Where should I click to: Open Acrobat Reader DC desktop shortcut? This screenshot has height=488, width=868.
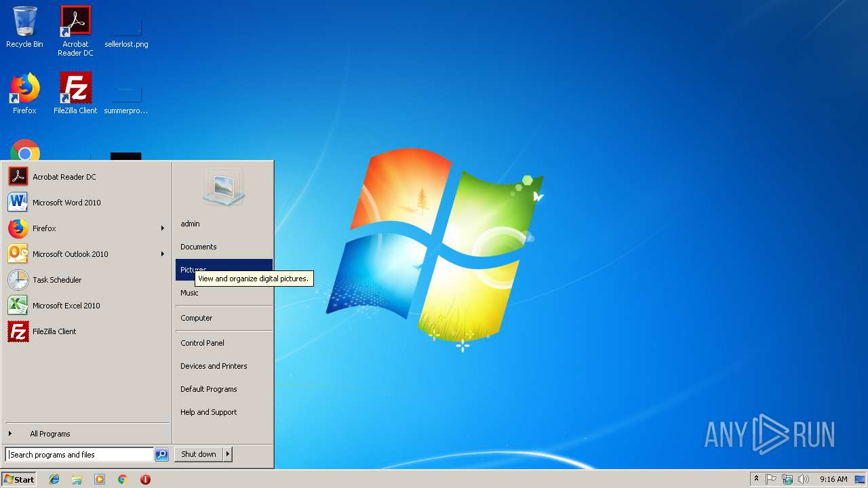tap(75, 30)
